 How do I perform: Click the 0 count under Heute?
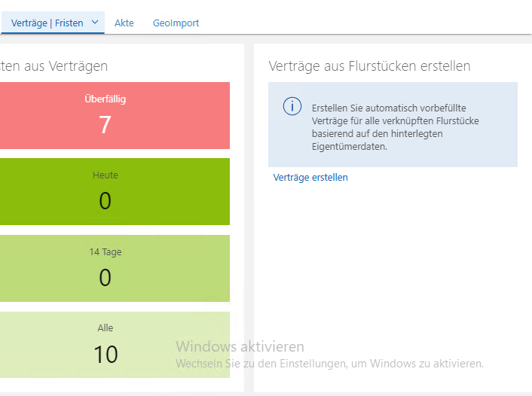click(105, 201)
